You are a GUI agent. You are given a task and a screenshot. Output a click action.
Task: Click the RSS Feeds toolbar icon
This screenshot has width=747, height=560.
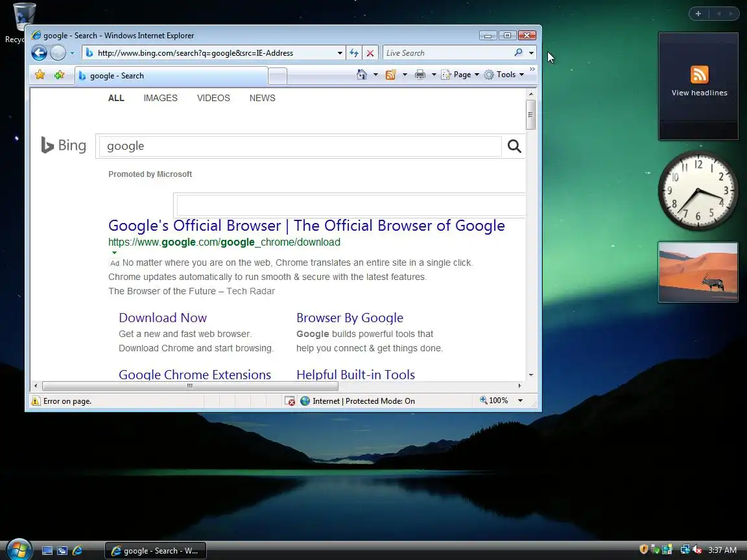tap(390, 75)
